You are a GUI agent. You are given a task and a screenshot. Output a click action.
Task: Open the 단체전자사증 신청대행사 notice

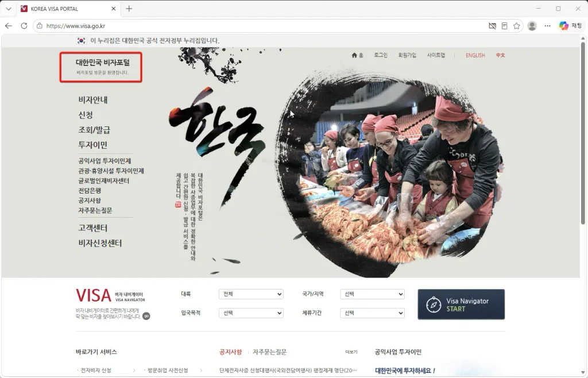pyautogui.click(x=288, y=371)
